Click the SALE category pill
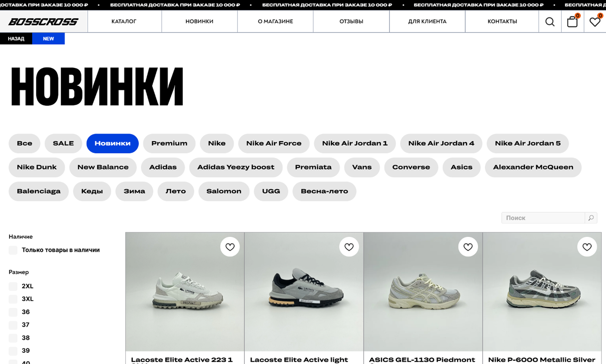 click(x=63, y=143)
